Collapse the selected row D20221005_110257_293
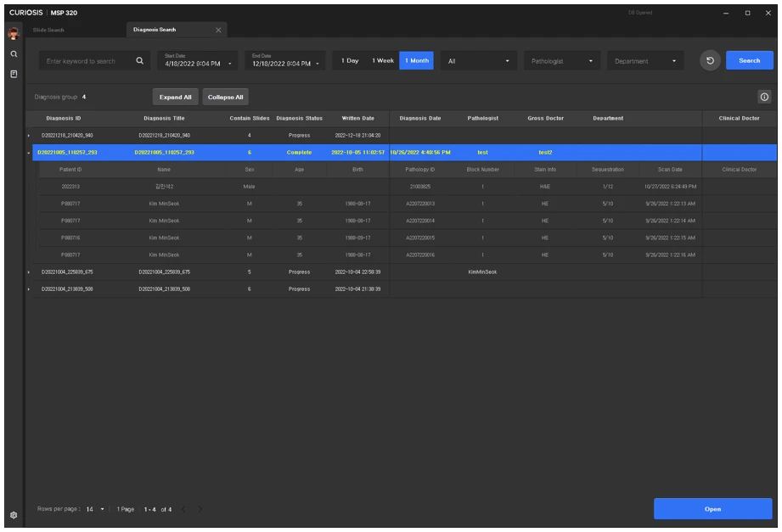 [28, 153]
